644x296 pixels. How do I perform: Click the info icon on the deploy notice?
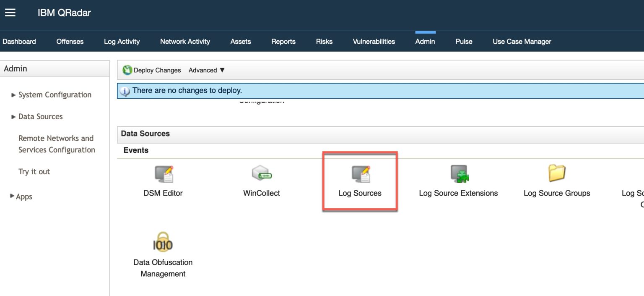click(125, 91)
